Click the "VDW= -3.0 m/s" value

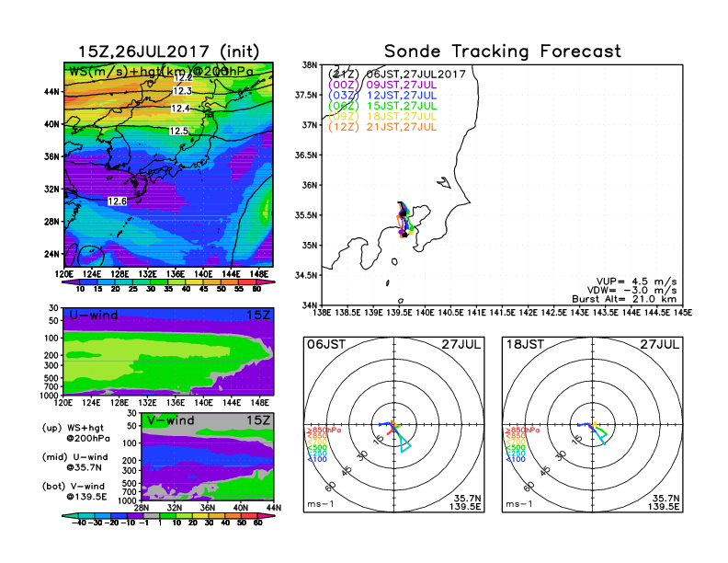(631, 291)
